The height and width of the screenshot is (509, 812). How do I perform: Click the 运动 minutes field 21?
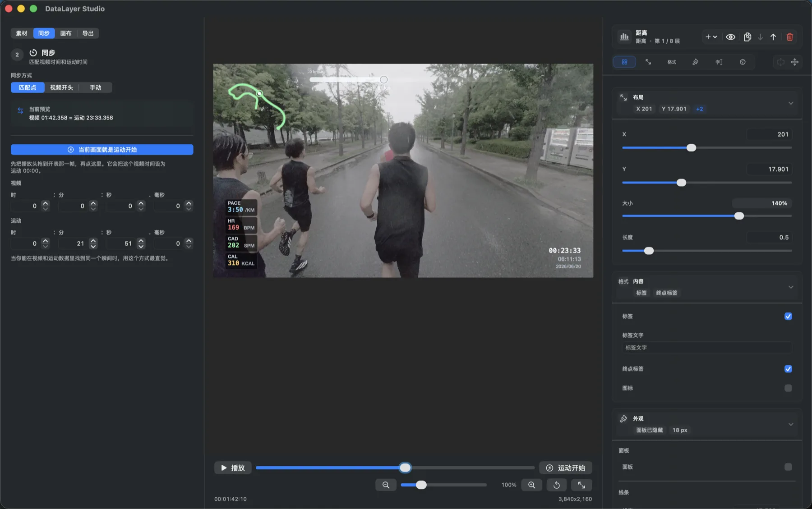point(73,243)
